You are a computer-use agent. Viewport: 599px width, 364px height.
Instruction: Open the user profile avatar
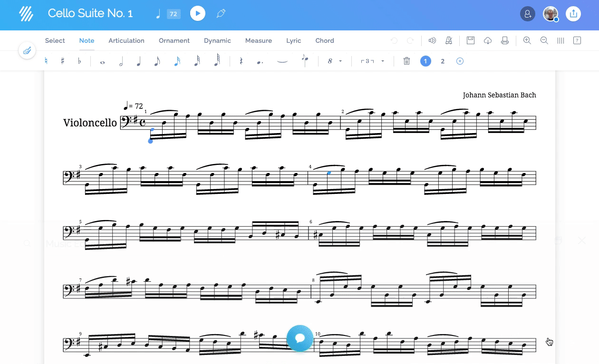click(551, 14)
